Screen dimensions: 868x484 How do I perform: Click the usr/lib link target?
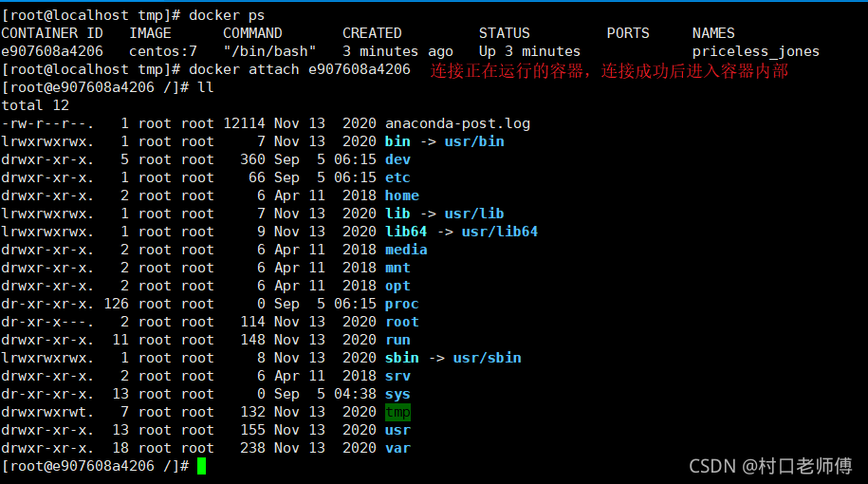click(474, 214)
